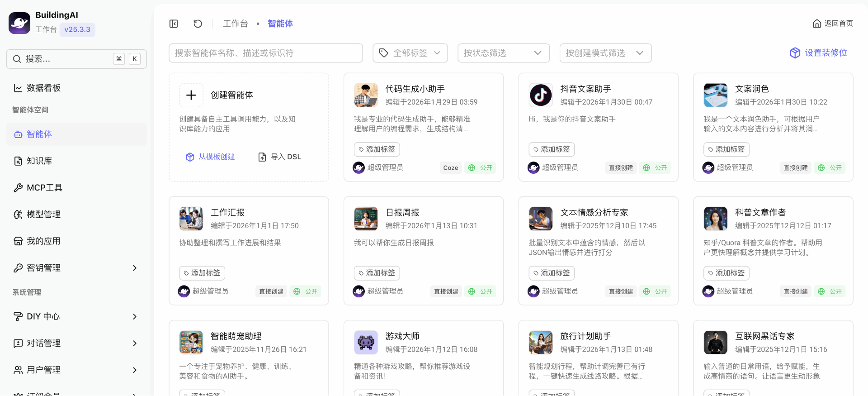
Task: Open the 按状态筛选 dropdown
Action: [x=504, y=53]
